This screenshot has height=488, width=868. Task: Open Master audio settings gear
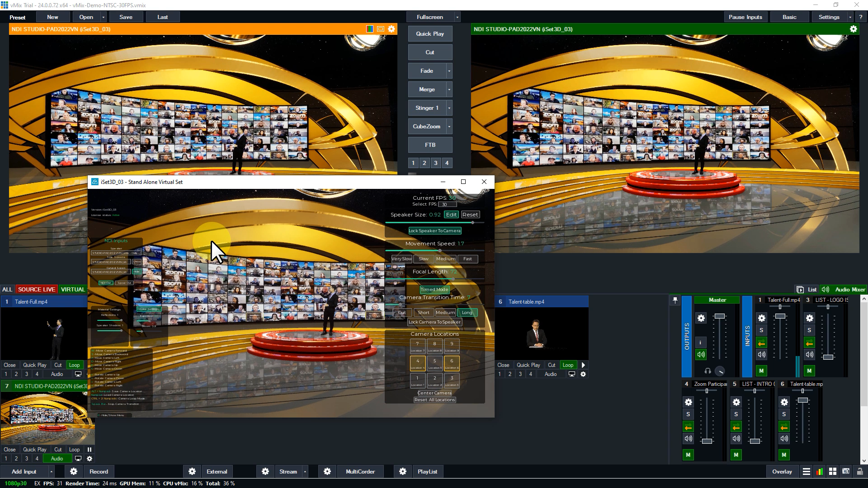(x=701, y=318)
